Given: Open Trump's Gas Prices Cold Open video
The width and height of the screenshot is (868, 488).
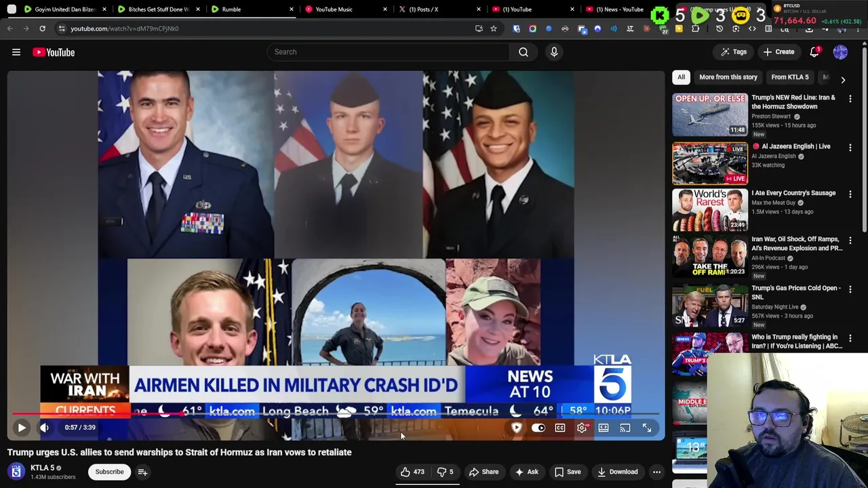Looking at the screenshot, I should [710, 305].
